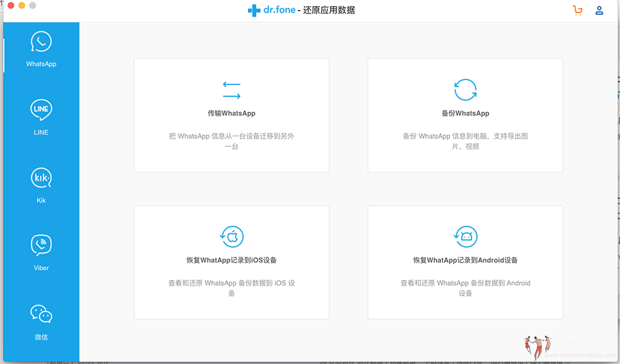Minimize window with the yellow button
The width and height of the screenshot is (620, 364).
[22, 6]
